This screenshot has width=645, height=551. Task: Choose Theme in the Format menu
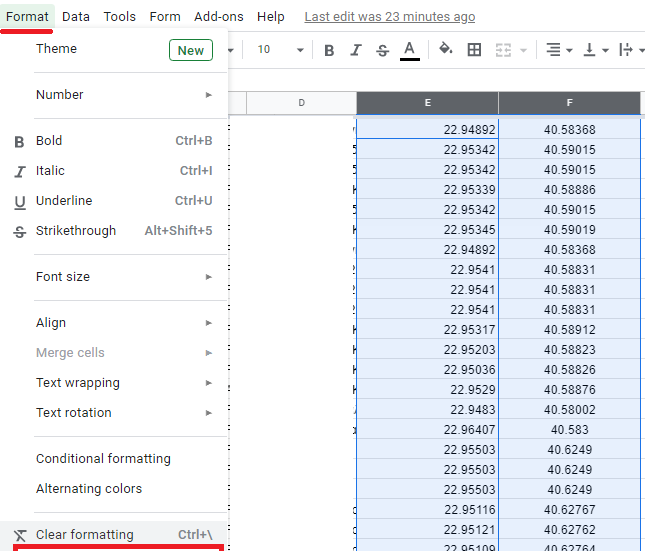pos(114,49)
